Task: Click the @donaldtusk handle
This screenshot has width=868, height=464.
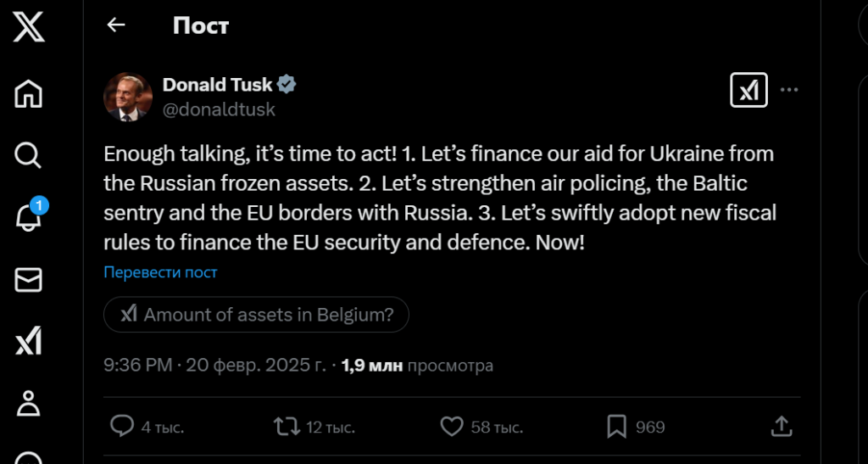Action: coord(219,109)
